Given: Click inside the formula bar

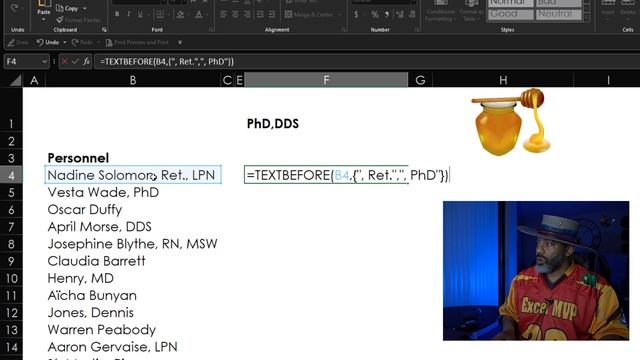Looking at the screenshot, I should click(x=367, y=62).
